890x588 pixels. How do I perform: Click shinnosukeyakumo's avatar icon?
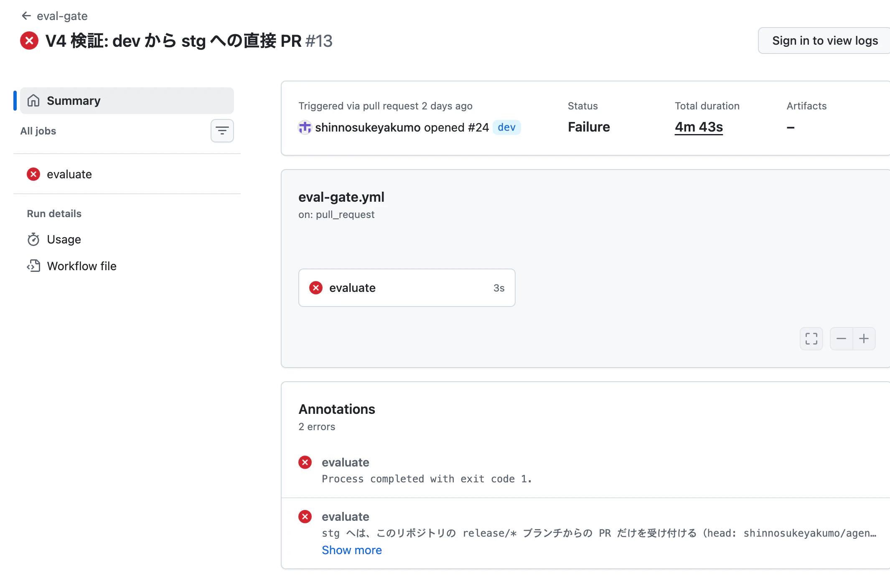(305, 127)
